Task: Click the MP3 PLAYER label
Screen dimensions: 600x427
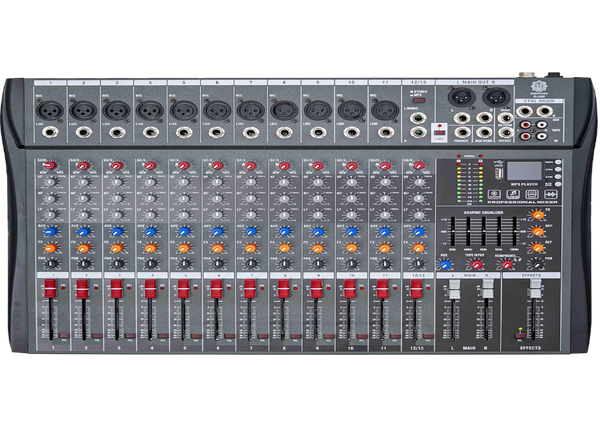Action: pos(524,184)
